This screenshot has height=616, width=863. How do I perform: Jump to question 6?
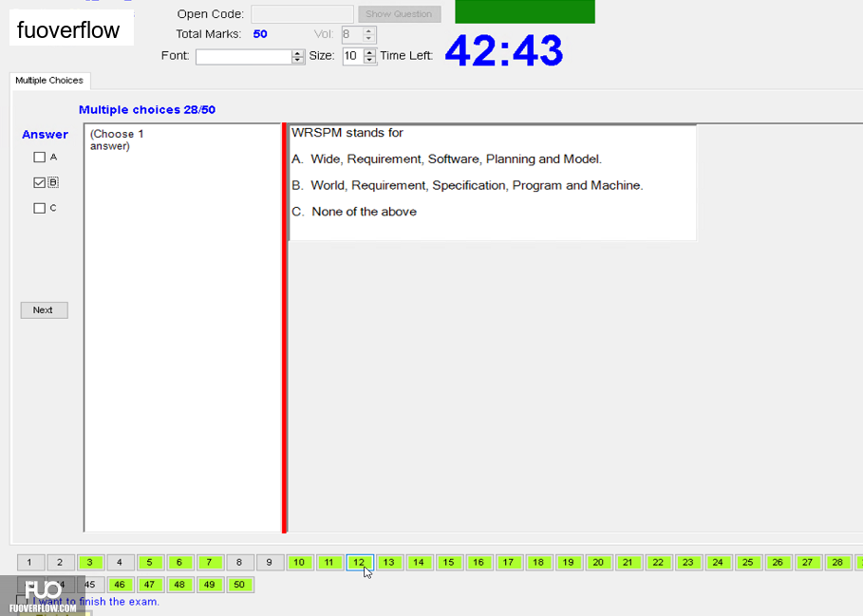(179, 562)
